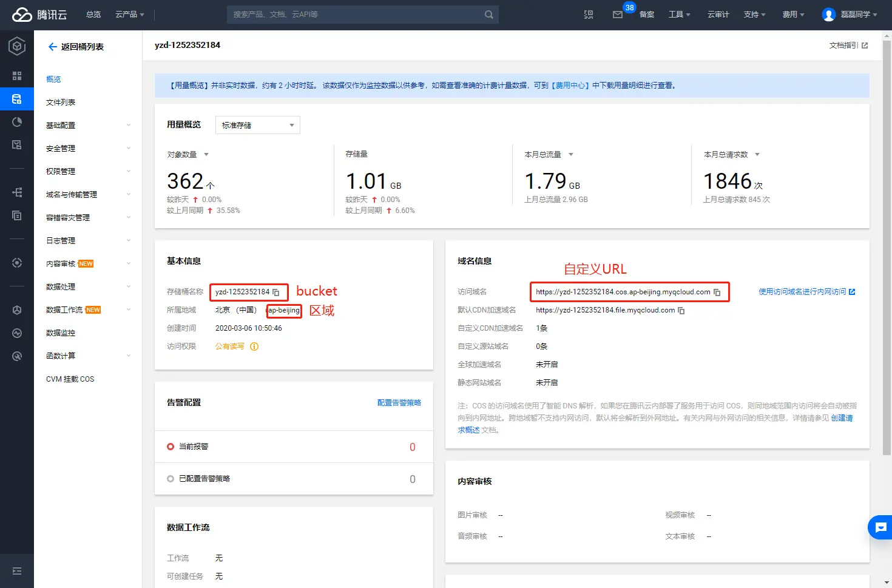Copy the default CDN acceleration domain
Viewport: 892px width, 588px height.
click(x=681, y=311)
